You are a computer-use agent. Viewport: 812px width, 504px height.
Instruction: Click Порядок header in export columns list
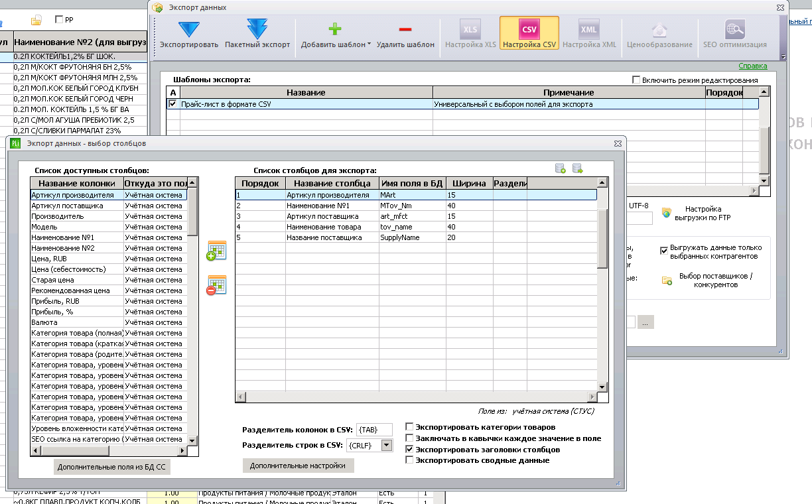[x=260, y=183]
